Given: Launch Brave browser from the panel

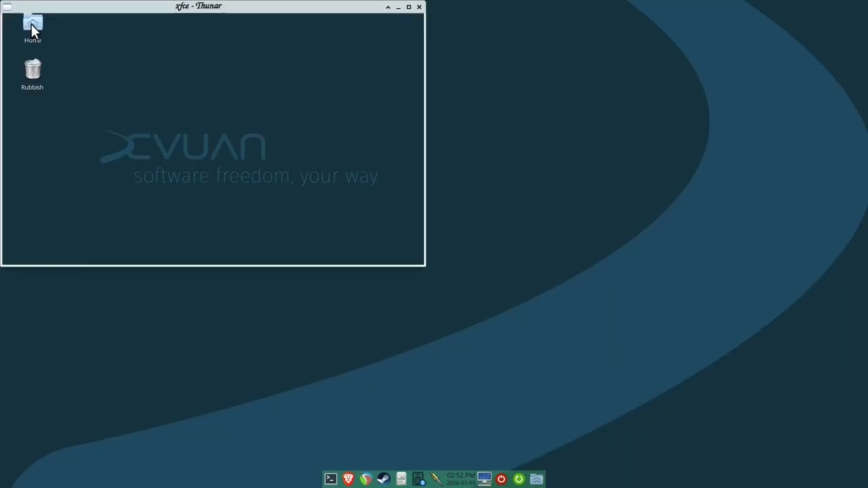Looking at the screenshot, I should [x=349, y=479].
